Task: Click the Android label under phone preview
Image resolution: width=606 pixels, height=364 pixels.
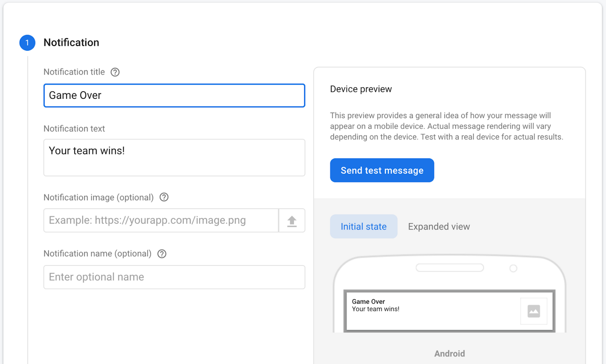Action: pos(449,353)
